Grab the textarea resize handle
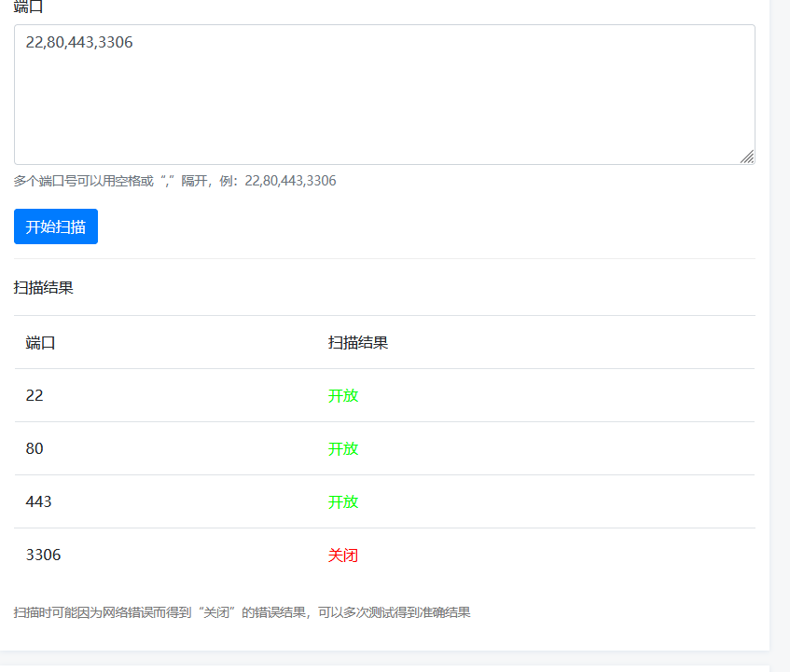 click(x=747, y=158)
